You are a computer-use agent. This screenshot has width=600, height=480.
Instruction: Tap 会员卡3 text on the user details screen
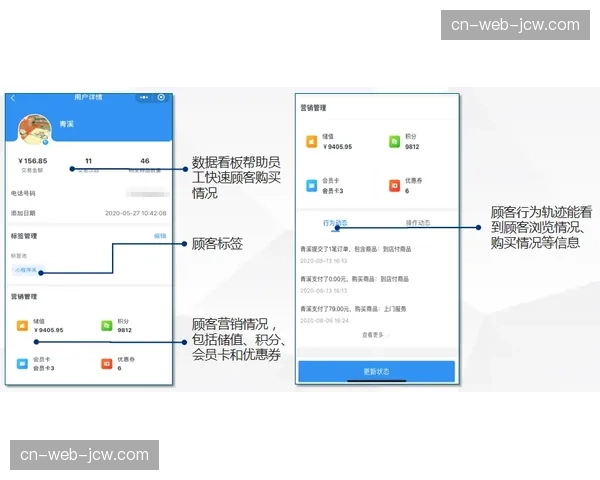[44, 368]
